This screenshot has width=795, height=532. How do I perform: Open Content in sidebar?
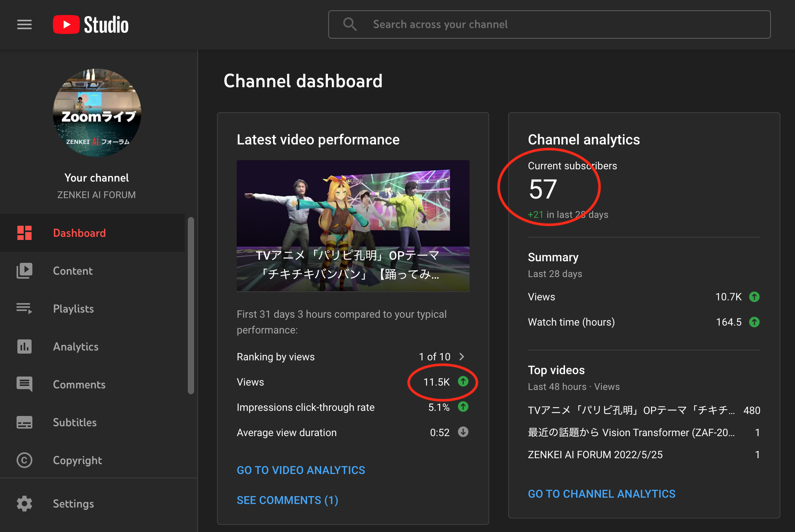coord(92,271)
